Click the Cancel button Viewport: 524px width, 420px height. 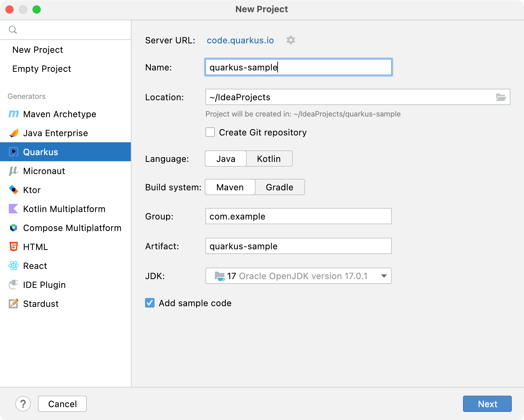62,404
